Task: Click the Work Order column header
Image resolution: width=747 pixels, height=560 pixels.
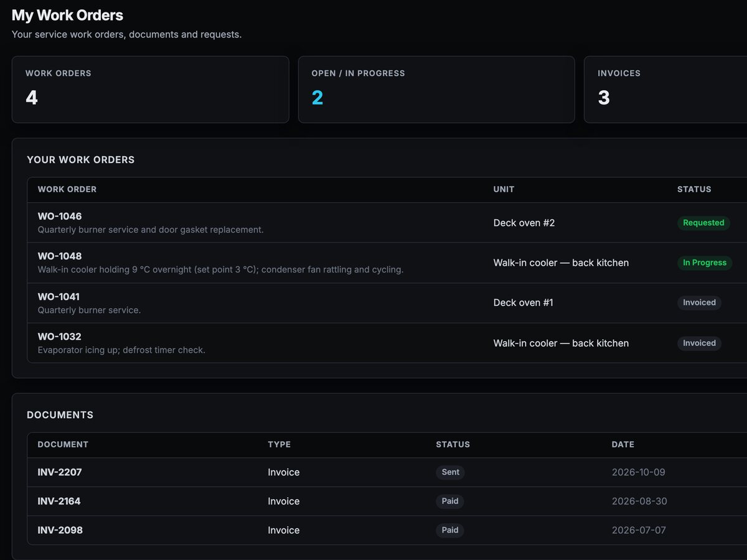Action: click(67, 189)
